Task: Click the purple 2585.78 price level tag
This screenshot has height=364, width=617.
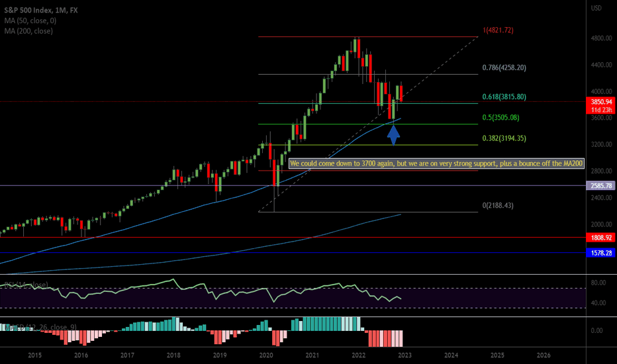Action: pyautogui.click(x=601, y=186)
